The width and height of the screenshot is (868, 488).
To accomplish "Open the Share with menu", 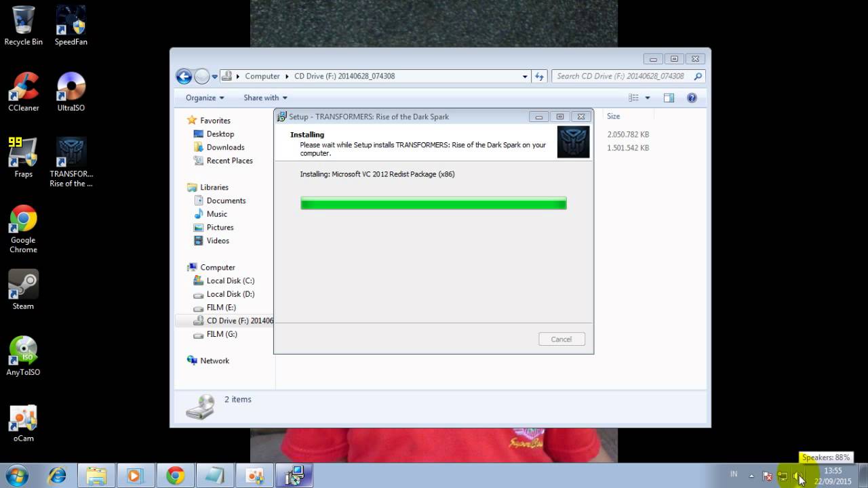I will (x=265, y=98).
